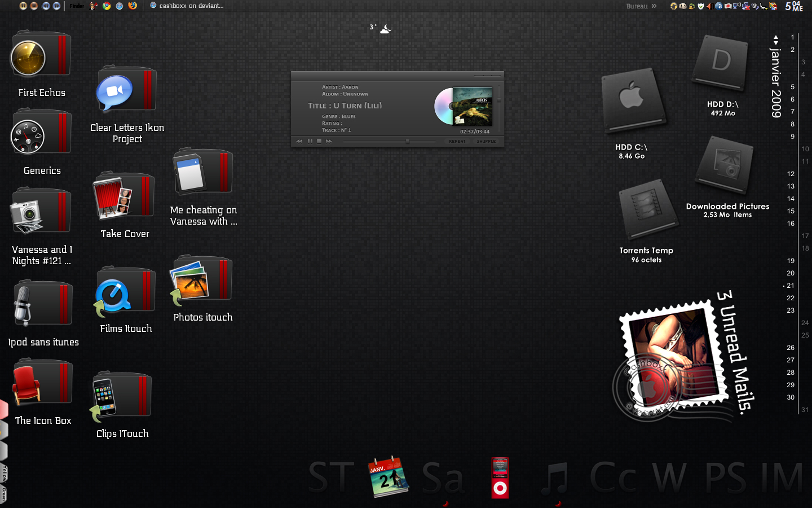The height and width of the screenshot is (508, 812).
Task: Open Safari icon in the top bar
Action: (x=120, y=6)
